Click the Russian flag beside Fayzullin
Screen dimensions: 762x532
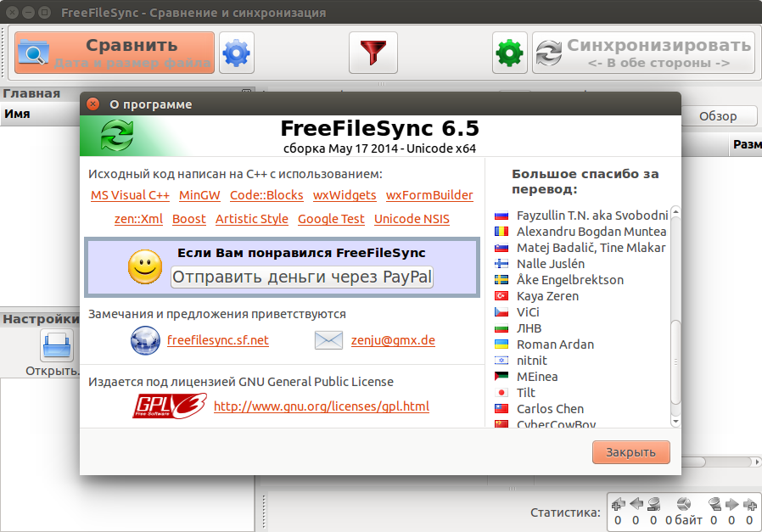(x=501, y=216)
